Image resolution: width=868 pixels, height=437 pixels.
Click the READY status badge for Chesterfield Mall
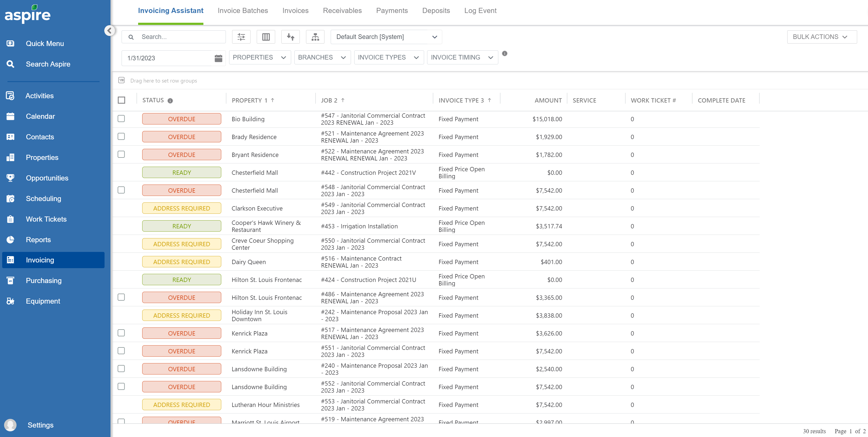181,172
